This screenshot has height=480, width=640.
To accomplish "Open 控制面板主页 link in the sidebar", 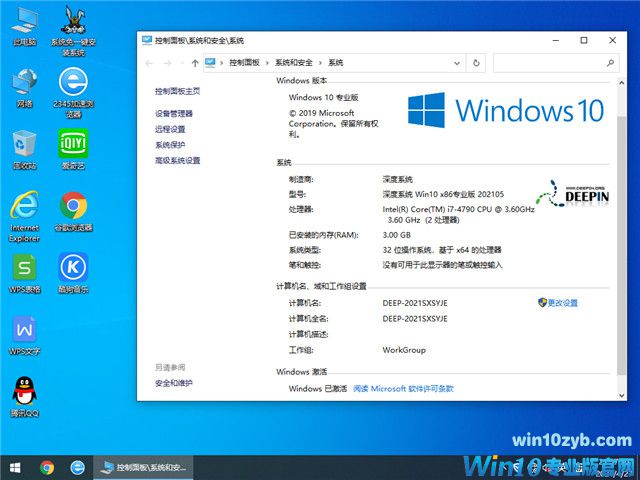I will click(178, 91).
